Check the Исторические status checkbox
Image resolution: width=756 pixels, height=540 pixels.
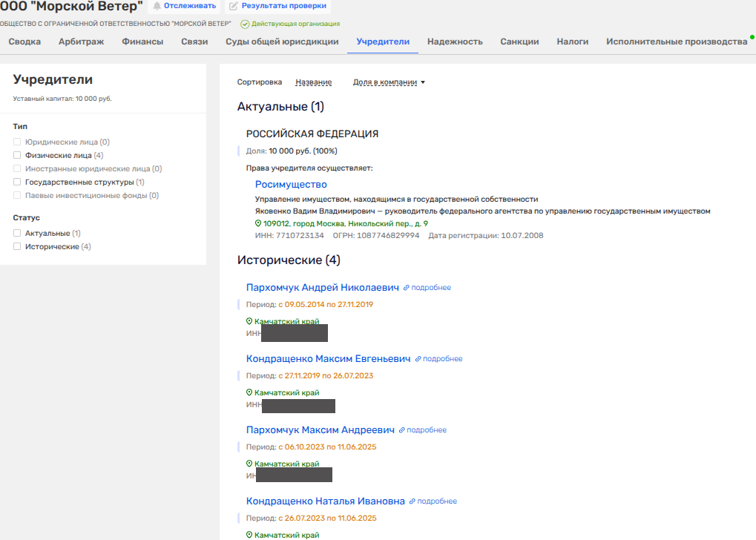coord(17,246)
